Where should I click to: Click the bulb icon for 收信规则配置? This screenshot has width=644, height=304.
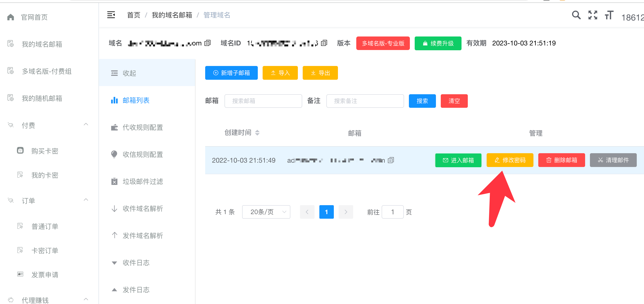point(114,154)
